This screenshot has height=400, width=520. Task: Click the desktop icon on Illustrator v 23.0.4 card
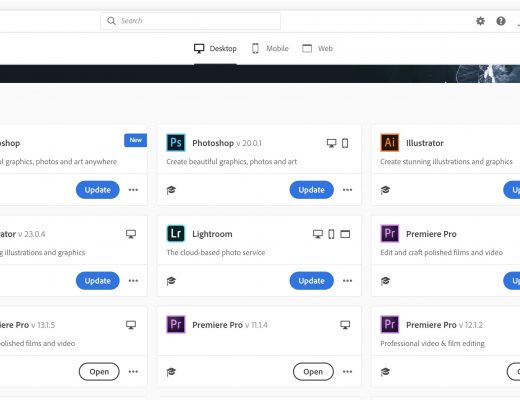point(131,234)
